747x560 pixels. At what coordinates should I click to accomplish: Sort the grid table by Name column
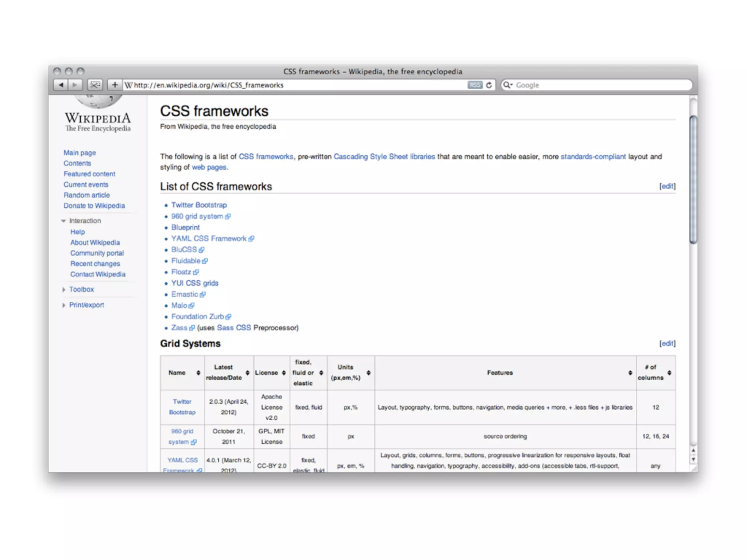198,373
